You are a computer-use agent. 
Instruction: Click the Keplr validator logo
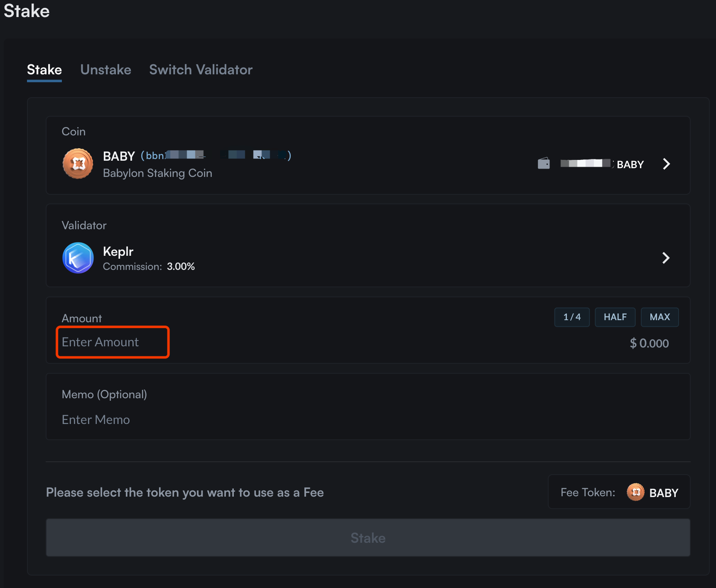point(78,257)
